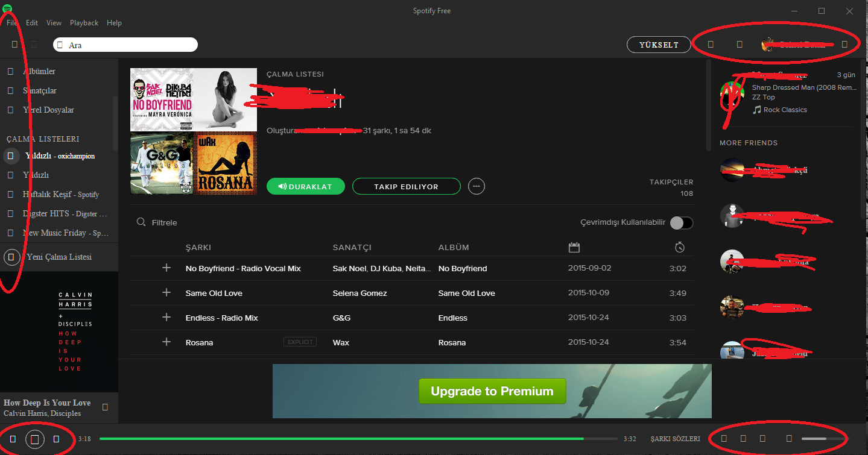Screen dimensions: 868x455
Task: Click the icon beside Haftalık Keşif playlist
Action: coord(10,195)
